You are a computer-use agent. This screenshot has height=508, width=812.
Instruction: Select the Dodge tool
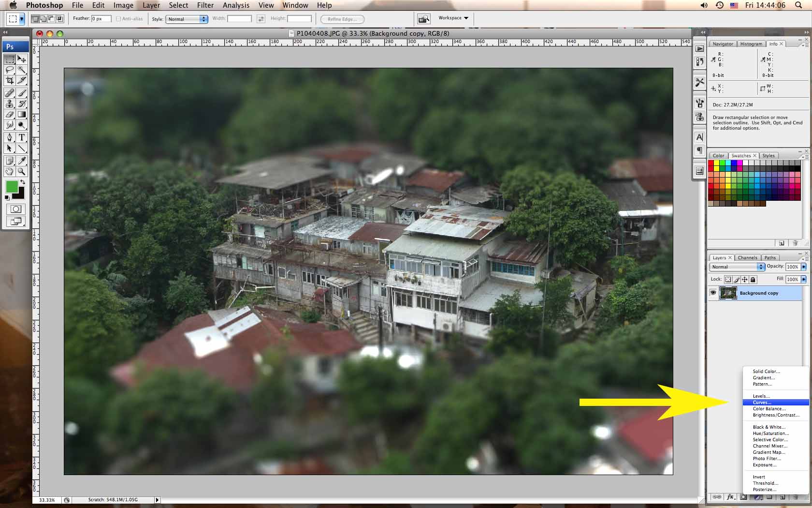(22, 125)
